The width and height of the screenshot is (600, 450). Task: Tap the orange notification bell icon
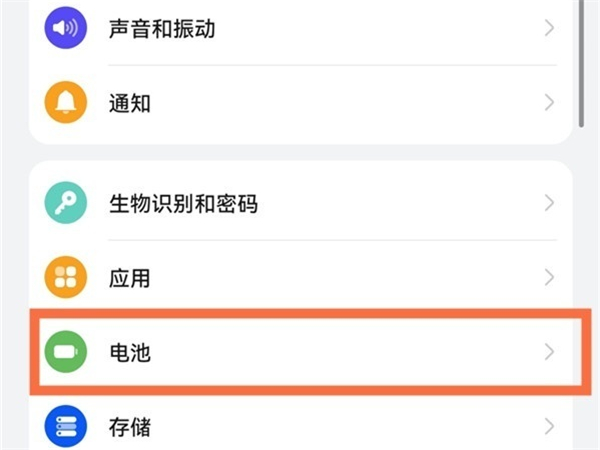click(x=66, y=102)
